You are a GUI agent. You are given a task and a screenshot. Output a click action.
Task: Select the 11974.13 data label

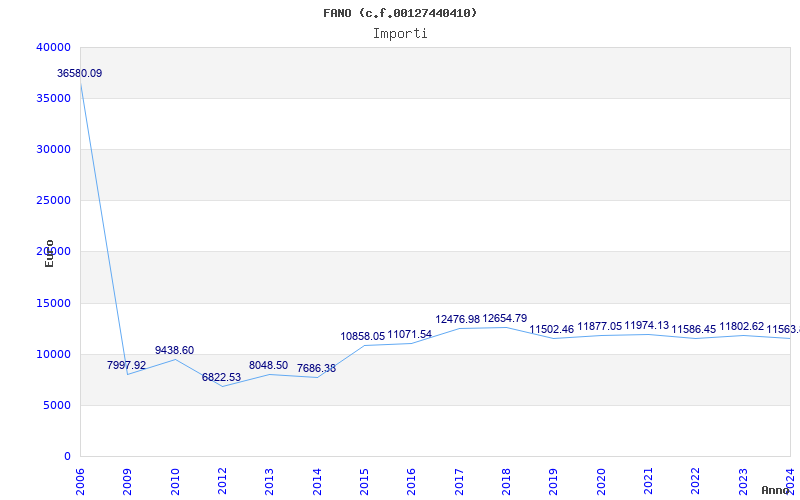pos(646,326)
